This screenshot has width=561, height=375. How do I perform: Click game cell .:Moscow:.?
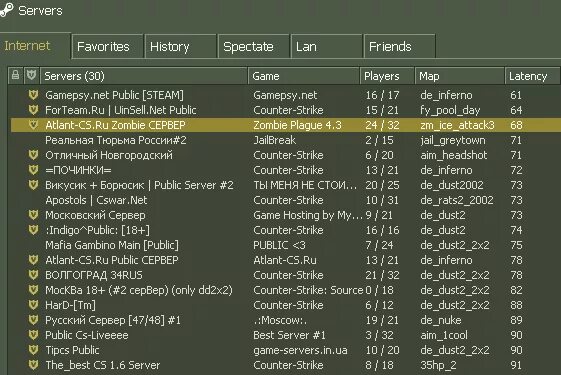(x=280, y=321)
